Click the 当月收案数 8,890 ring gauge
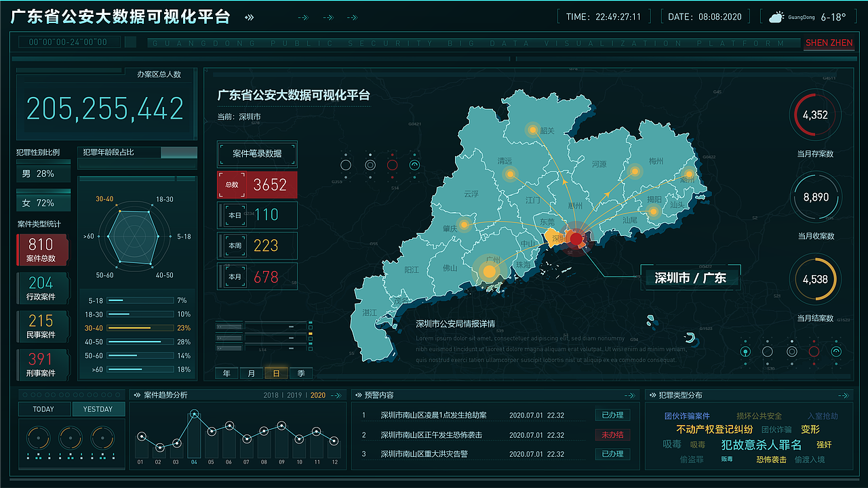 click(x=815, y=197)
